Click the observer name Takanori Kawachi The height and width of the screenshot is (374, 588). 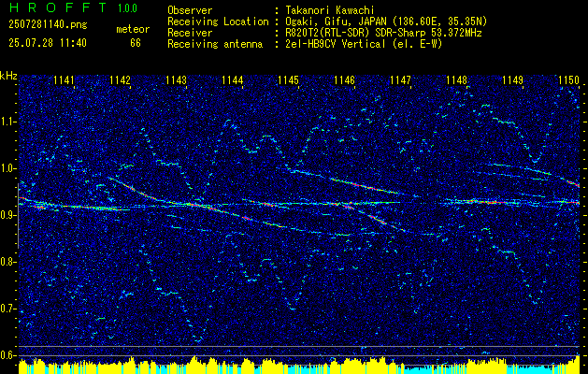point(330,10)
